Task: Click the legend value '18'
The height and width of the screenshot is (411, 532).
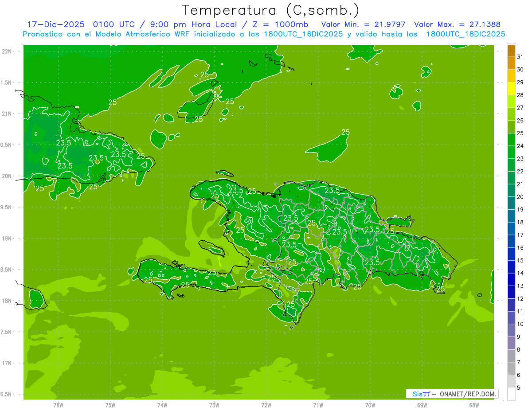Action: click(x=520, y=222)
